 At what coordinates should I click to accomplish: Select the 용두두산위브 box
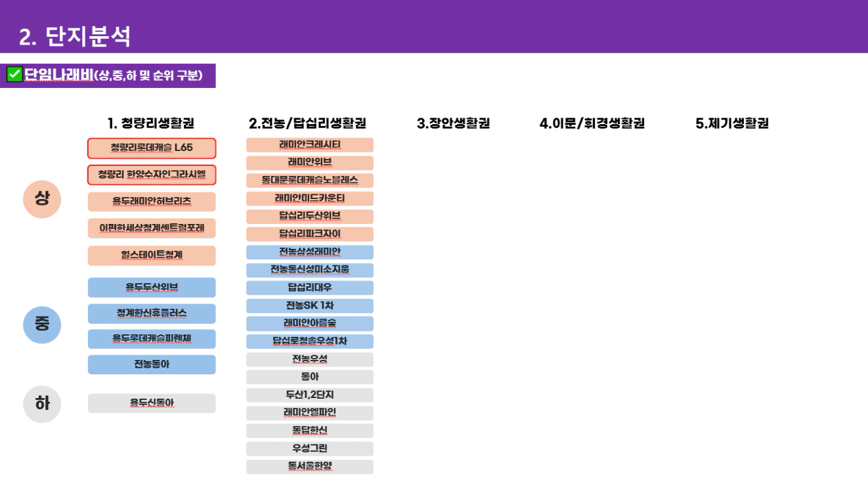(x=152, y=288)
